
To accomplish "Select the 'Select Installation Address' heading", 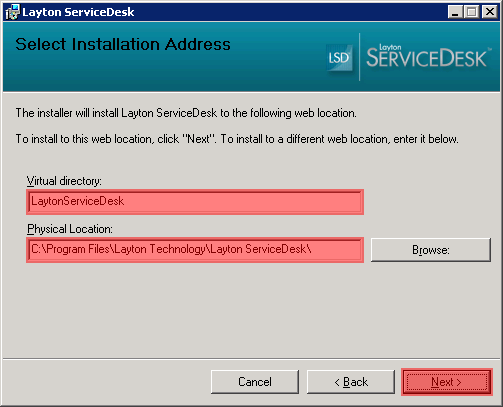I will pos(123,44).
